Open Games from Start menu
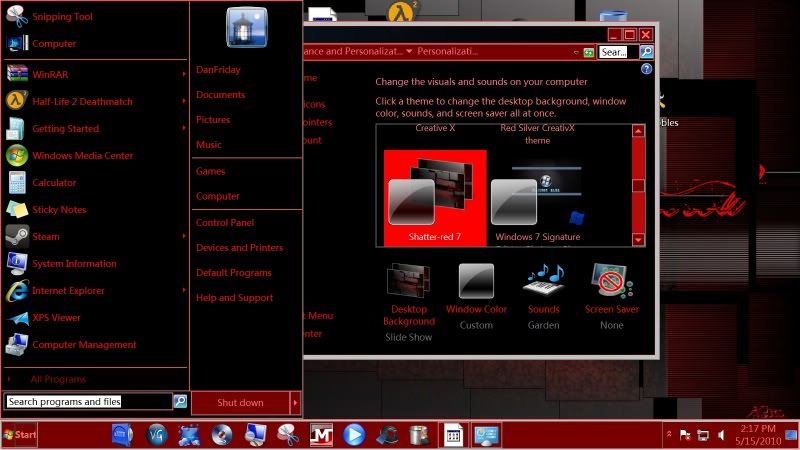 210,171
